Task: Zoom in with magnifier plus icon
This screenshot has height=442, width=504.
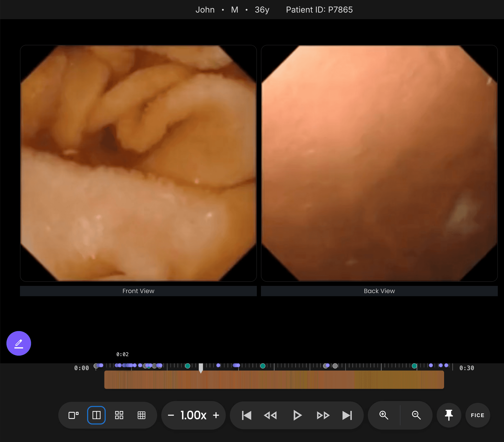Action: point(384,415)
